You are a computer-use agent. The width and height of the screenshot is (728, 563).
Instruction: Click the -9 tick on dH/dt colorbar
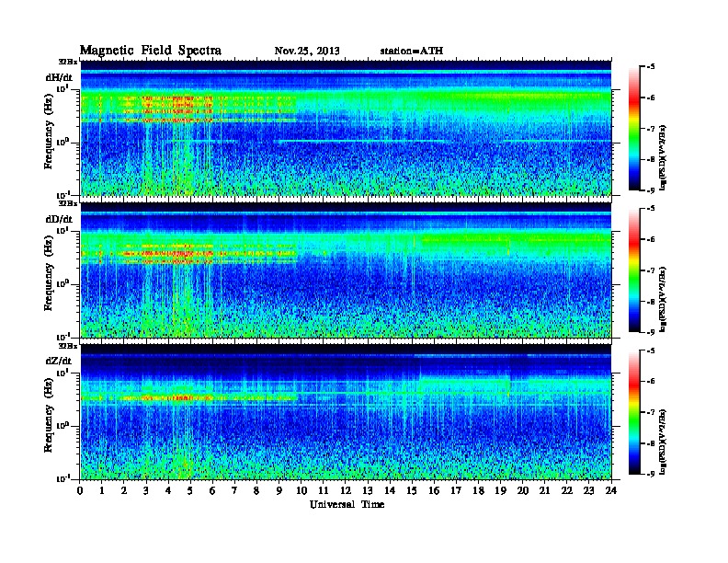pyautogui.click(x=651, y=190)
